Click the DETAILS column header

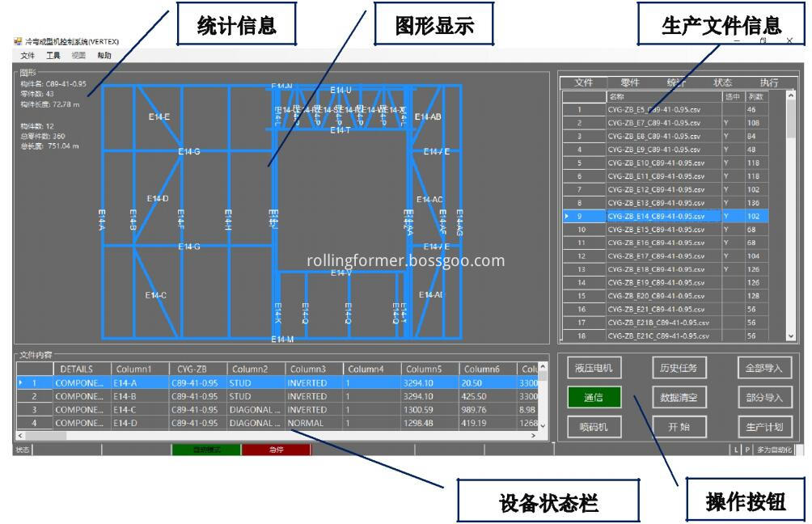[x=82, y=369]
